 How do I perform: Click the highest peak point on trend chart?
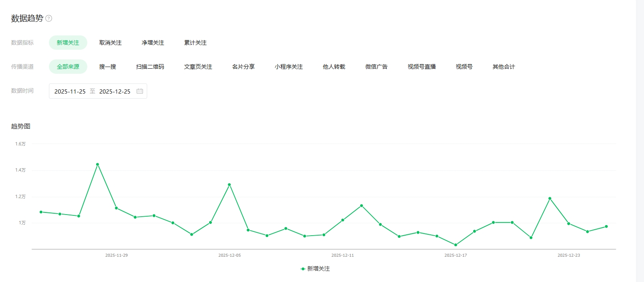click(97, 164)
